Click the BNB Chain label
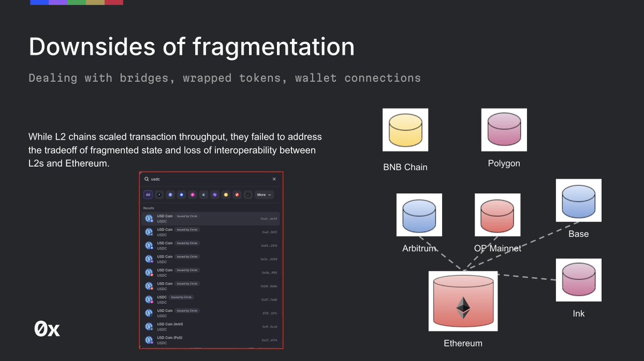Viewport: 644px width, 361px height. click(405, 167)
